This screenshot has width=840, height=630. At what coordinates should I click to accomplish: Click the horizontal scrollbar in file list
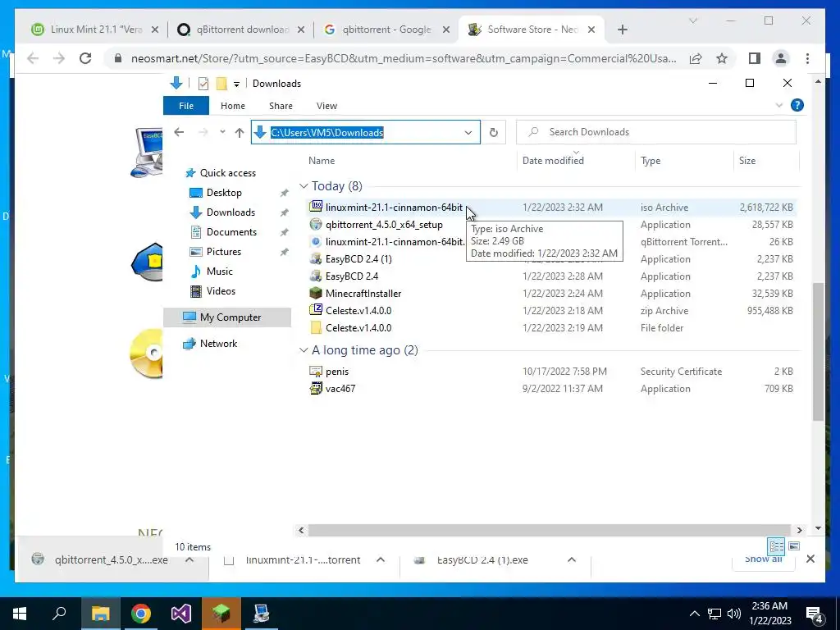(x=549, y=530)
